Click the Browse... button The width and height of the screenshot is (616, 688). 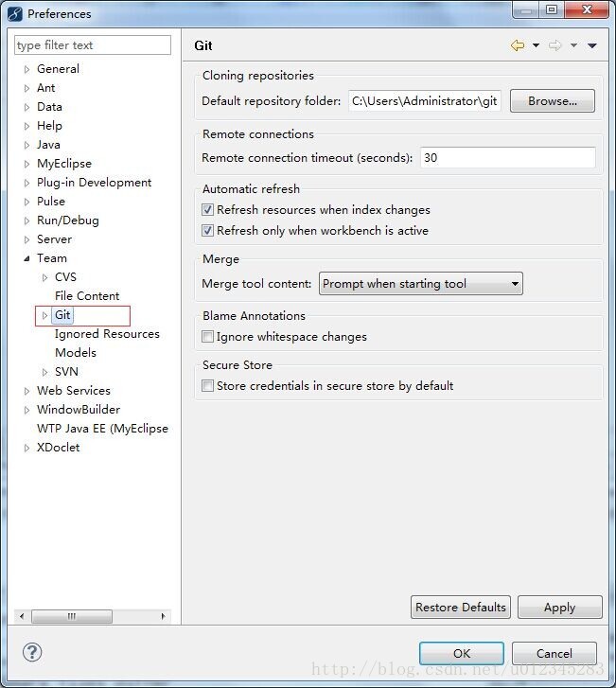[x=553, y=101]
